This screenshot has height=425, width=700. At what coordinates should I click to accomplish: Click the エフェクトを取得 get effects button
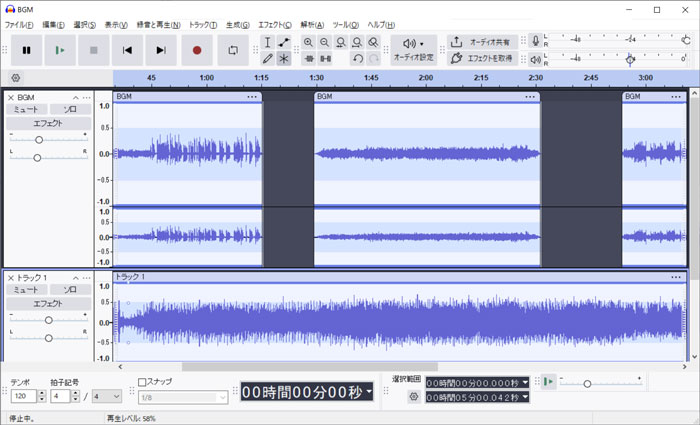pos(483,58)
